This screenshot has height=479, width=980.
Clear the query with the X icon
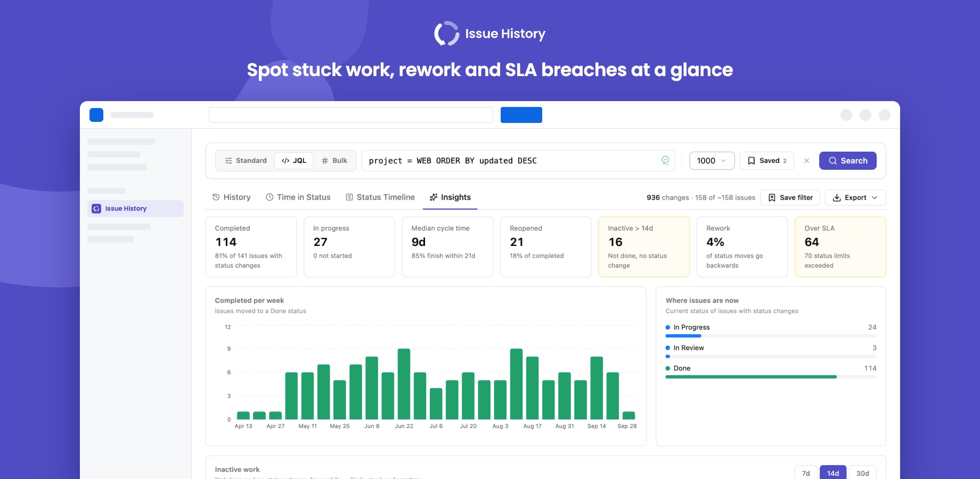[806, 161]
